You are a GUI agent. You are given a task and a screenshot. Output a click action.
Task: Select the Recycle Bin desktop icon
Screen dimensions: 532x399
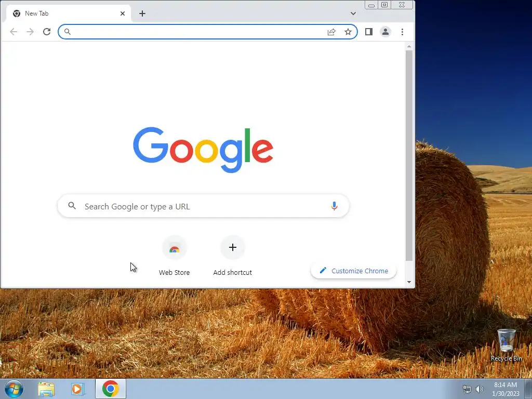[506, 345]
